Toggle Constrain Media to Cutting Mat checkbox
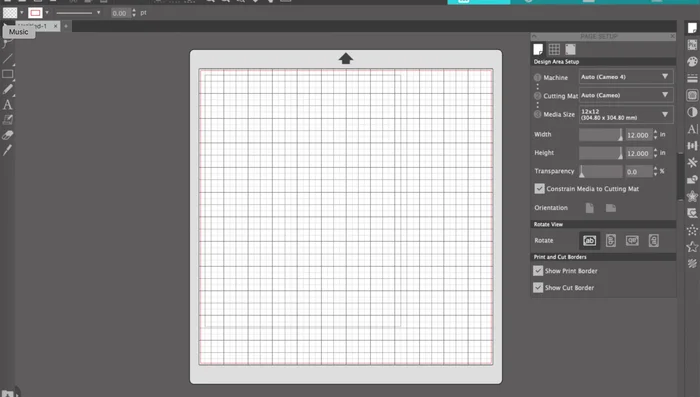Screen dimensions: 700x397 coord(539,188)
